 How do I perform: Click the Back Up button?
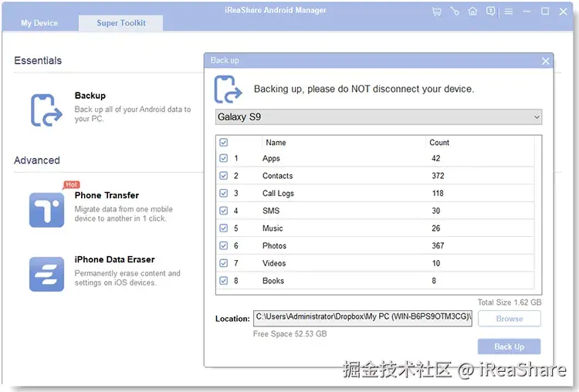pos(510,346)
